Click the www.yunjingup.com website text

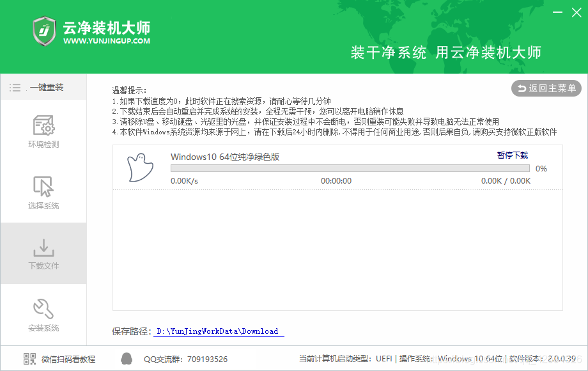[107, 41]
